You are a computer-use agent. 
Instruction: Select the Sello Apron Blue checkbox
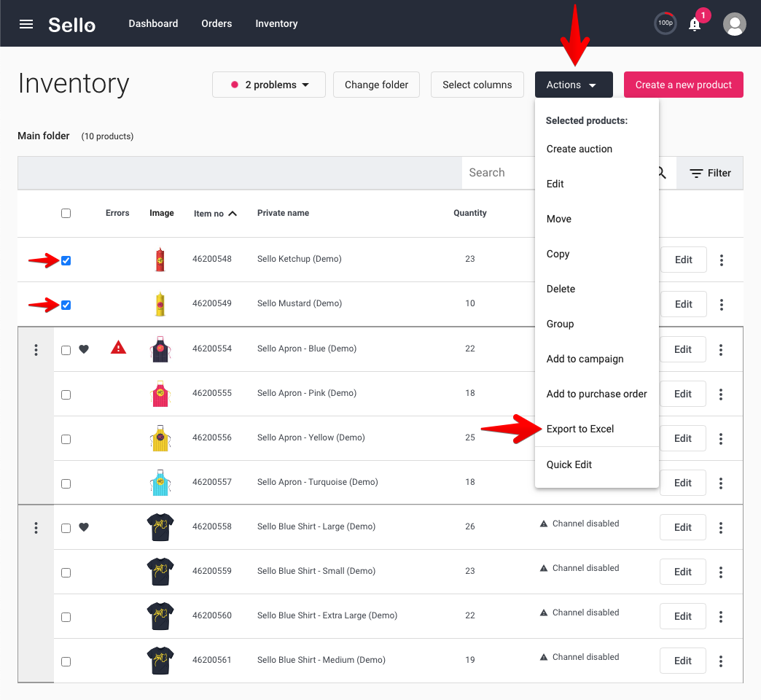pos(66,351)
